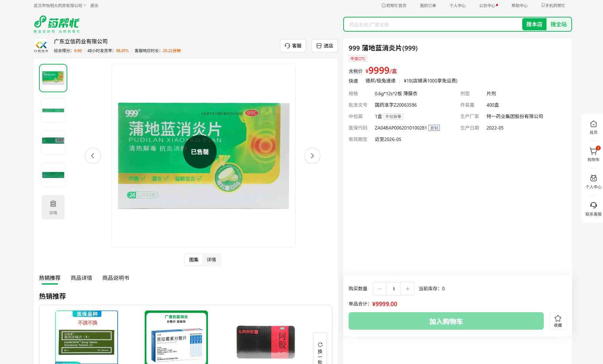This screenshot has width=603, height=364.
Task: Click the 药帮忙 logo
Action: (57, 24)
